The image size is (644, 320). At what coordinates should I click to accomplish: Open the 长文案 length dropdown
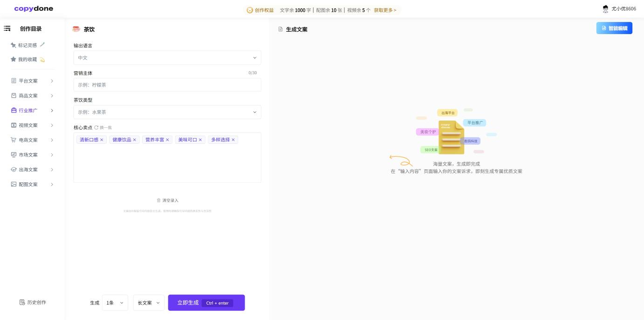coord(149,303)
